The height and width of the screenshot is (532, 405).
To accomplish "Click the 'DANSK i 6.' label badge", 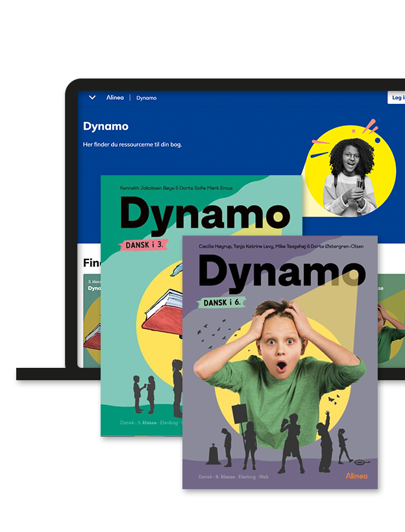I will [x=222, y=302].
